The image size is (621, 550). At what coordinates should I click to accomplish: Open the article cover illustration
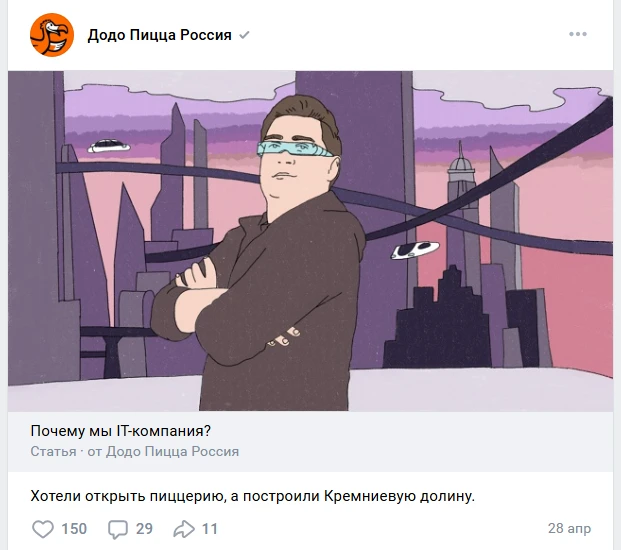310,241
